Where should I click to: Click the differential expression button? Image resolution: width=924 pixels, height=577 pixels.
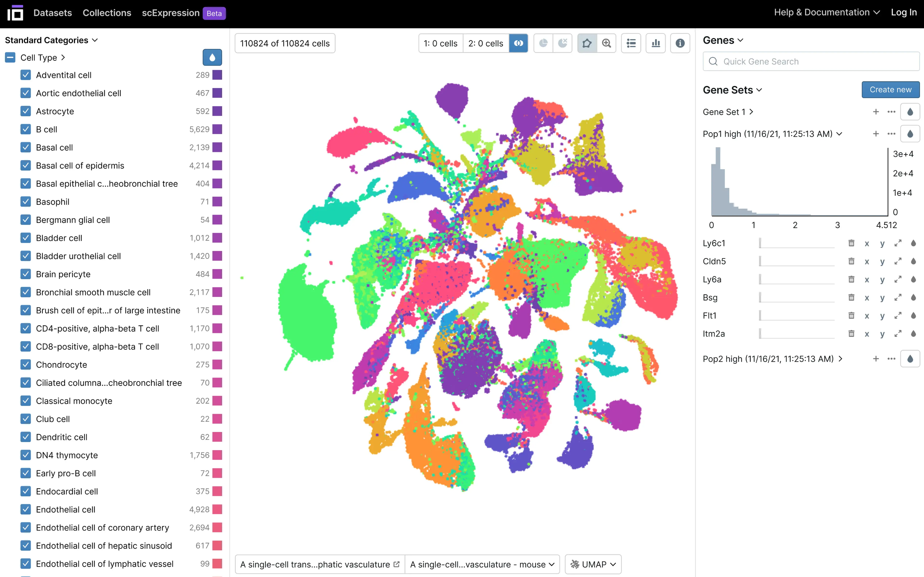519,43
